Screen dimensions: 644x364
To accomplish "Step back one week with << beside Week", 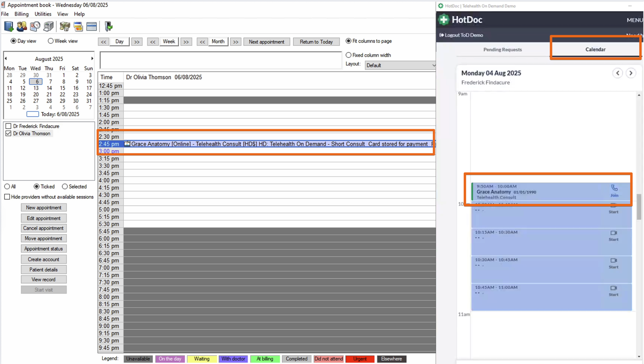I will 153,42.
